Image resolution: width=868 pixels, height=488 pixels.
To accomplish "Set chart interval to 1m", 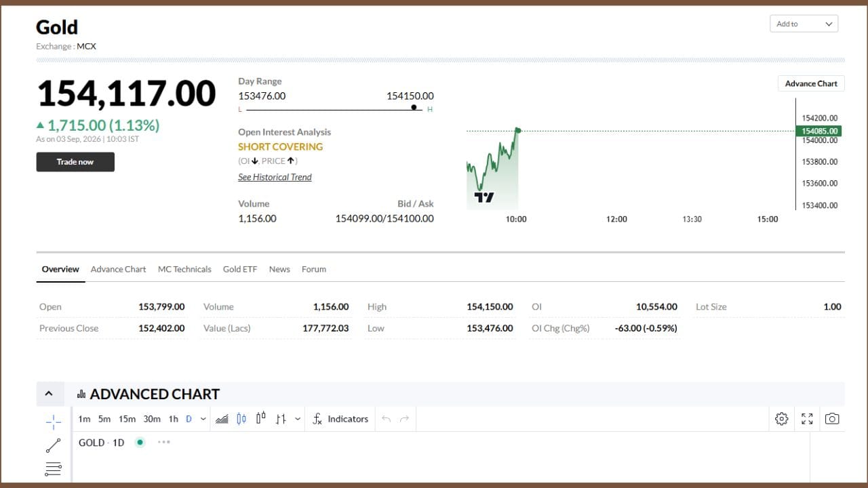I will pyautogui.click(x=84, y=419).
